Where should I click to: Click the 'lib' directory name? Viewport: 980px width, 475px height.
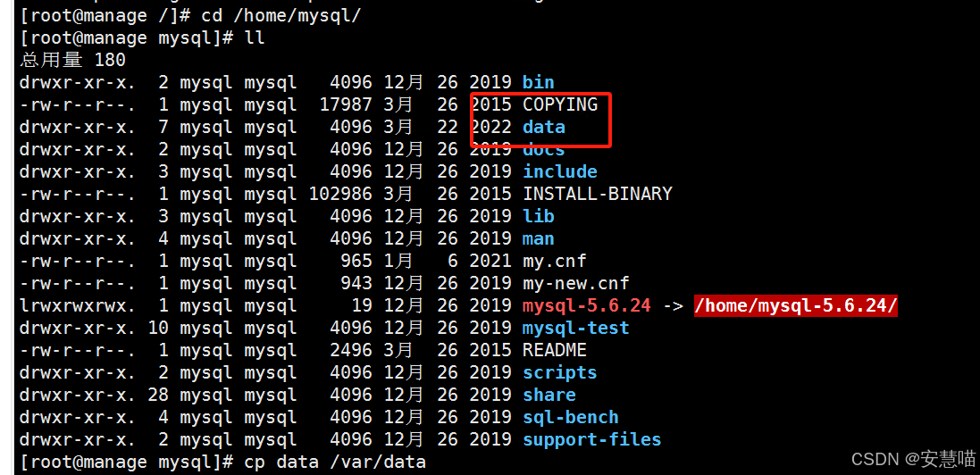point(538,216)
